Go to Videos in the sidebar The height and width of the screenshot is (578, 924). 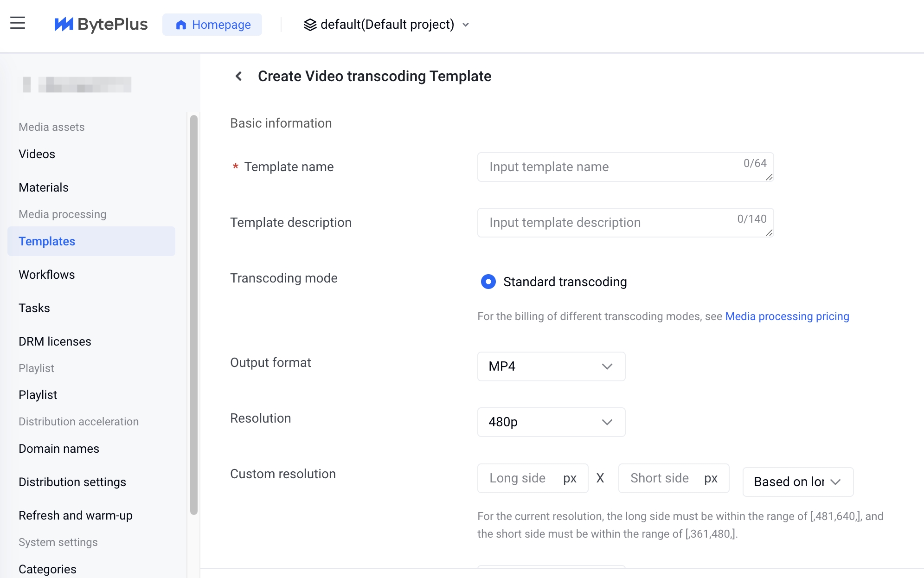point(37,154)
